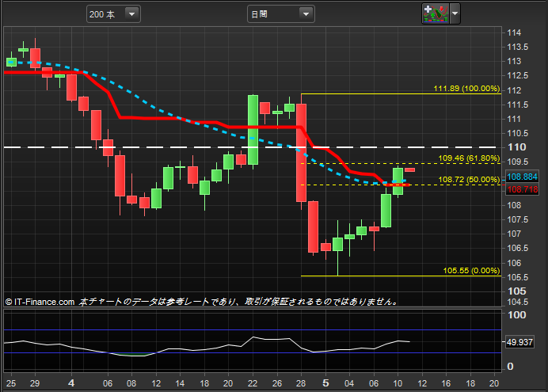548x392 pixels.
Task: Click the IT-Finance.com copyright text
Action: pyautogui.click(x=40, y=302)
